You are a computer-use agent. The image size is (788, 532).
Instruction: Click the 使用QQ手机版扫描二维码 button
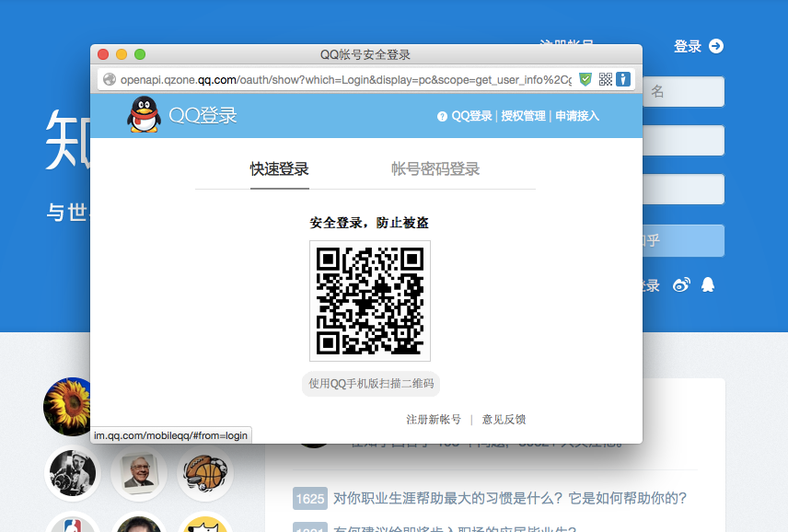[x=370, y=384]
